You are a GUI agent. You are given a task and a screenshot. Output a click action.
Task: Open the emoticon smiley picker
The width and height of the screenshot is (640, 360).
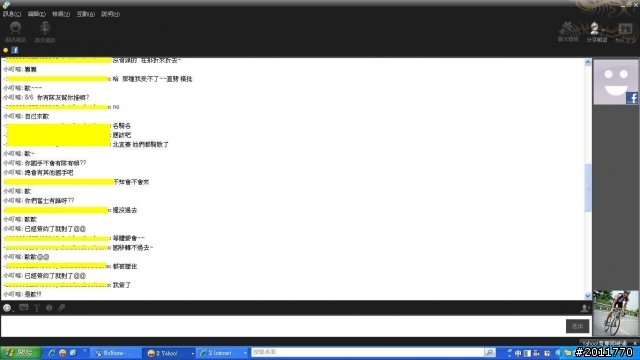tap(7, 308)
